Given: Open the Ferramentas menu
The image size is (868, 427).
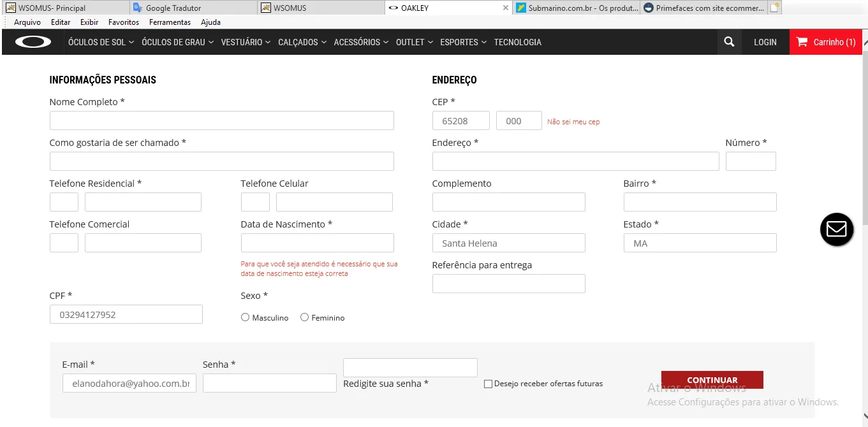Looking at the screenshot, I should [x=170, y=22].
